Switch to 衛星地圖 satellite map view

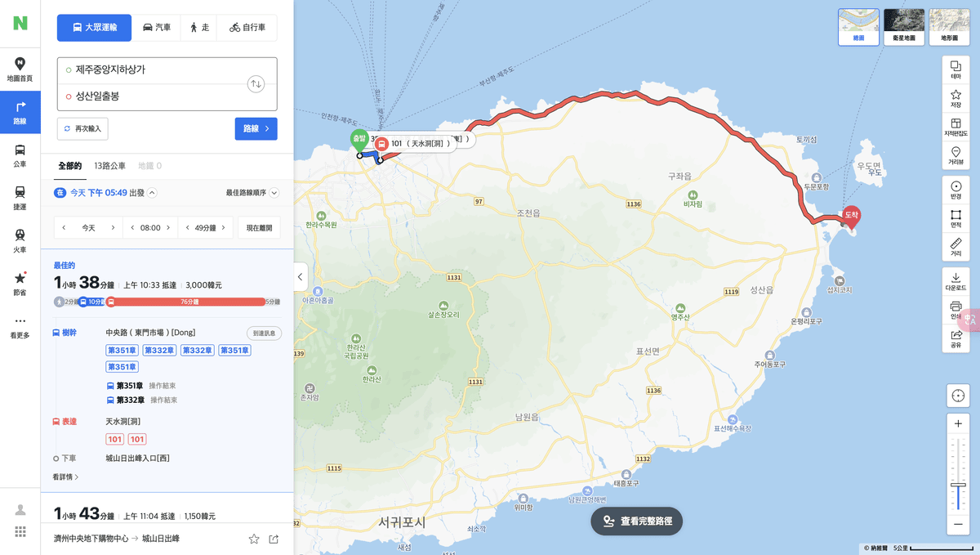point(904,26)
